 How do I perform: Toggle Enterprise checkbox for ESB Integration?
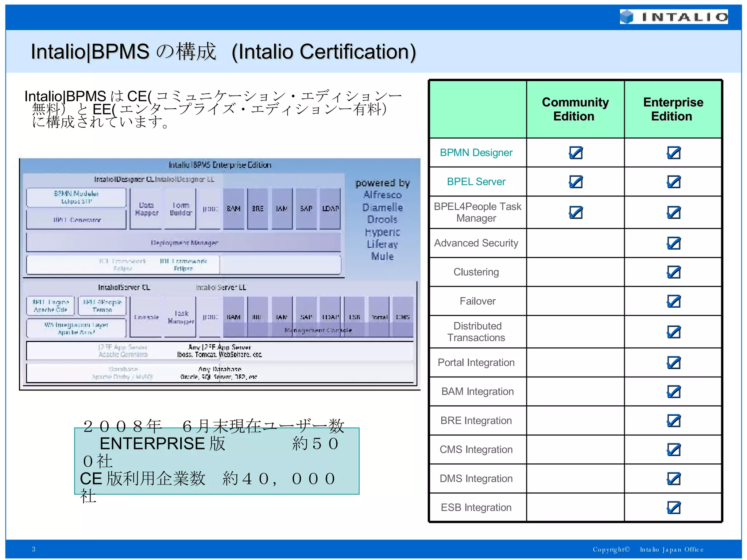(673, 507)
